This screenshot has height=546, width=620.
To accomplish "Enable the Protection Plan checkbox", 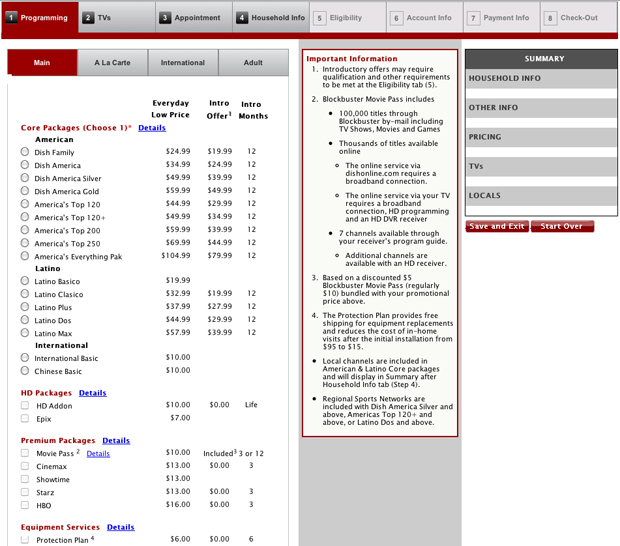I will (25, 540).
